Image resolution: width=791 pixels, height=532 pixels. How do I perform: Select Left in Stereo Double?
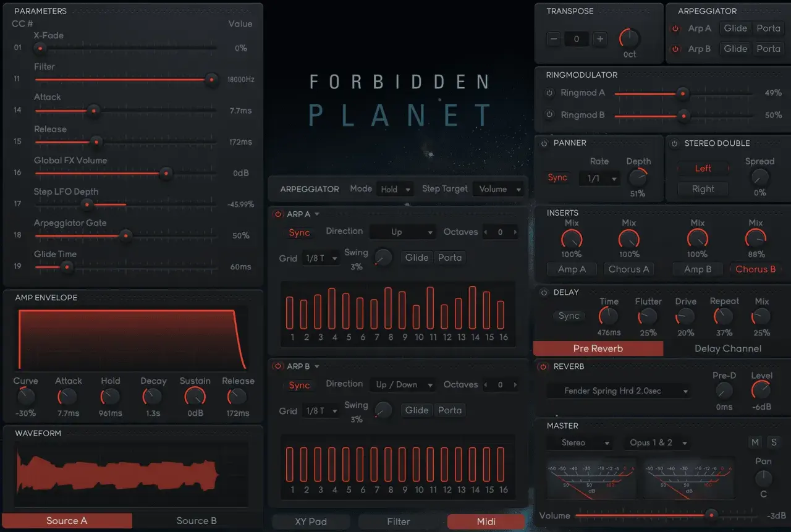pyautogui.click(x=703, y=169)
